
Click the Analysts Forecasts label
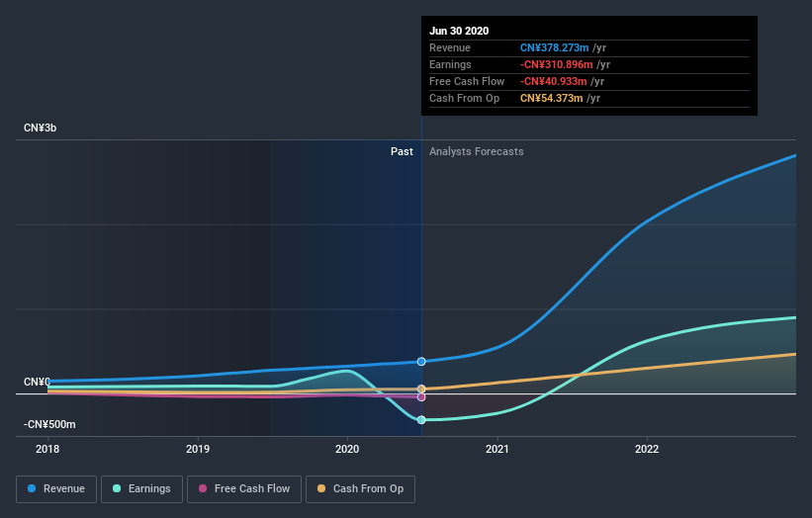[x=477, y=151]
